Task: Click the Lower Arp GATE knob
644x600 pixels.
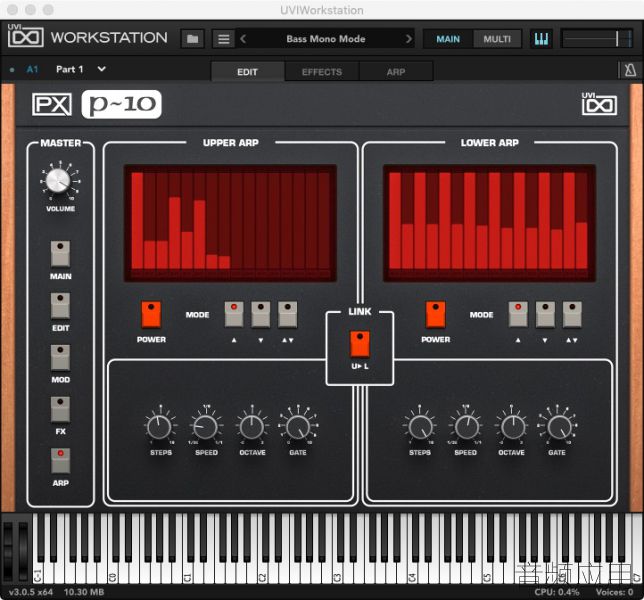Action: (558, 427)
